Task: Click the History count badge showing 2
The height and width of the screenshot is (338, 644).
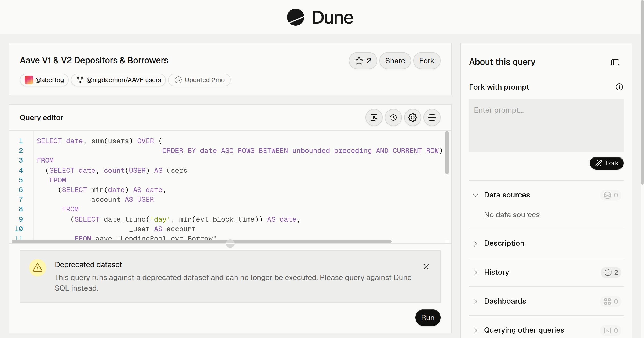Action: (611, 272)
